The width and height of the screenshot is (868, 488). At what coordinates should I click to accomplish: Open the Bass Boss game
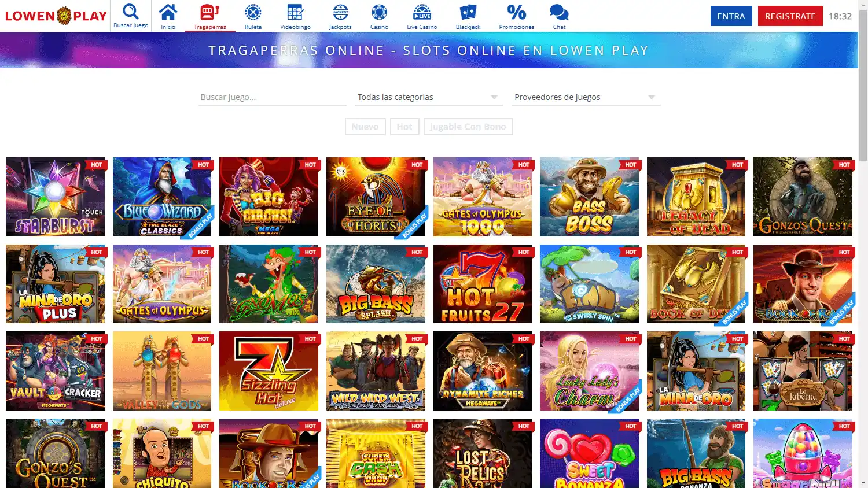(589, 197)
